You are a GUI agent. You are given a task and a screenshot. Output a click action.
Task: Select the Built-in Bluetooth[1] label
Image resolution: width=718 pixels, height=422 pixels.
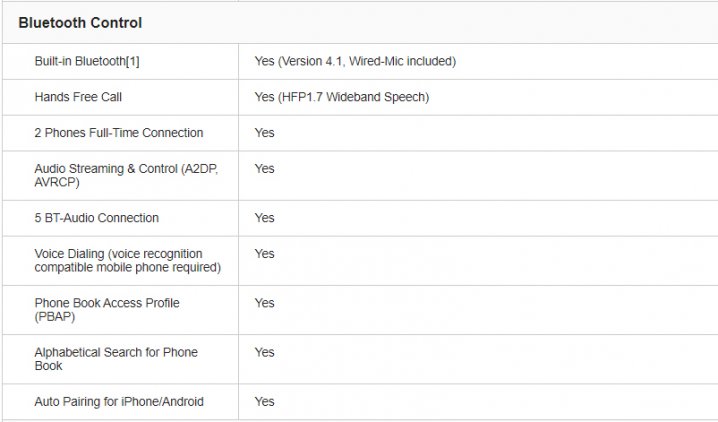coord(87,61)
